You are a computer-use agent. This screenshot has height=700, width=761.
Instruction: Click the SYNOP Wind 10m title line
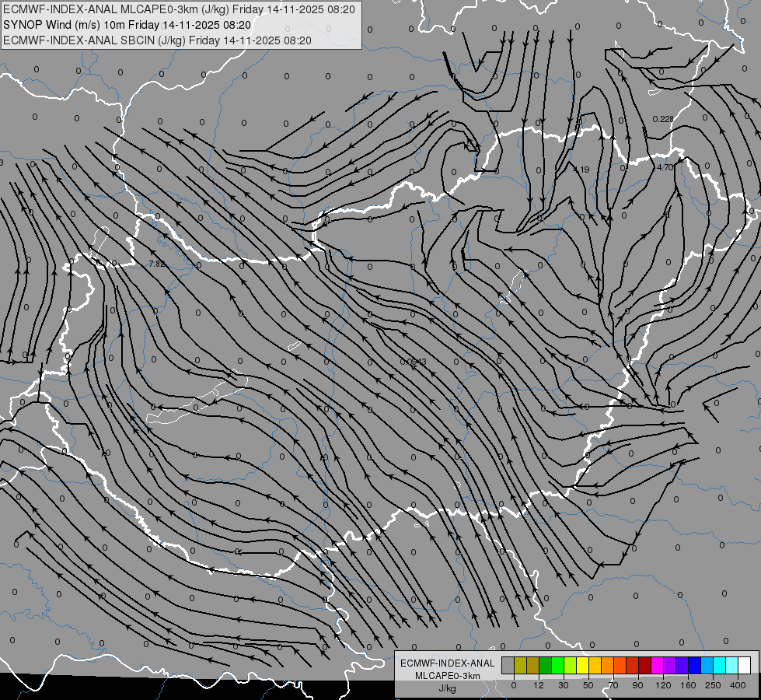click(x=127, y=25)
